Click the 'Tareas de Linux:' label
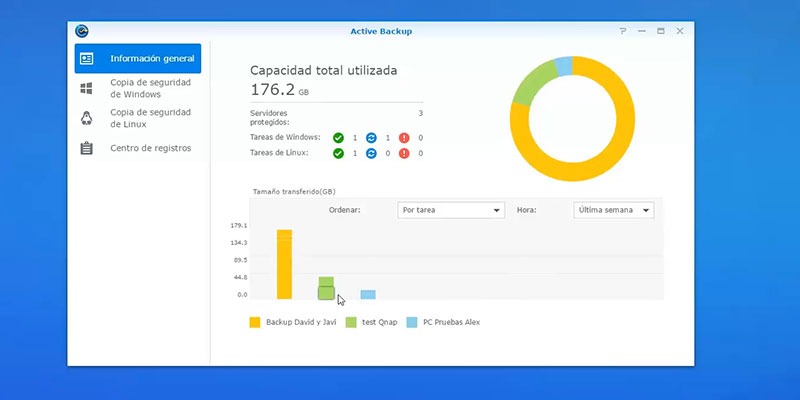Screen dimensions: 800x400 click(279, 153)
